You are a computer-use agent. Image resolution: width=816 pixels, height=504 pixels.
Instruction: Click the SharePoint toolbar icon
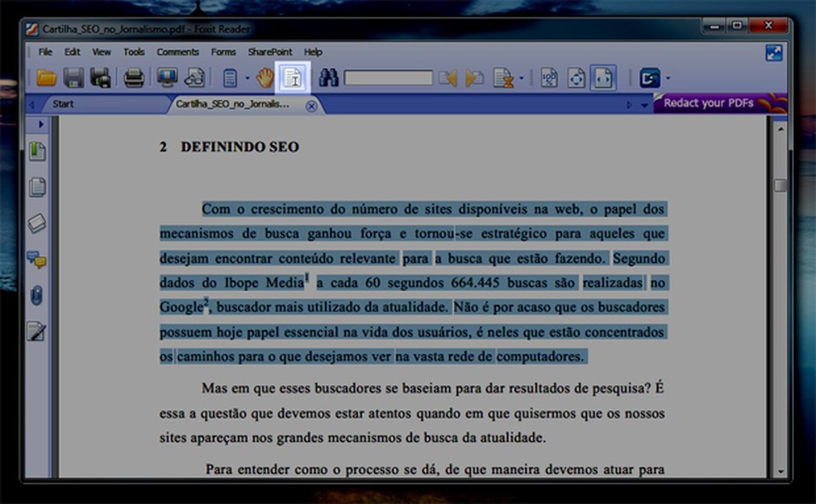click(649, 79)
